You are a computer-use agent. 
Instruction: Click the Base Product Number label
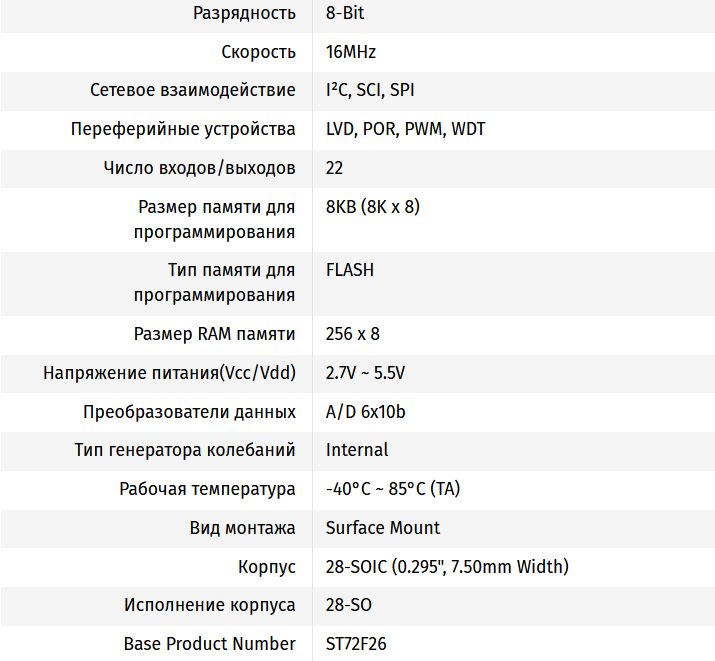click(210, 644)
